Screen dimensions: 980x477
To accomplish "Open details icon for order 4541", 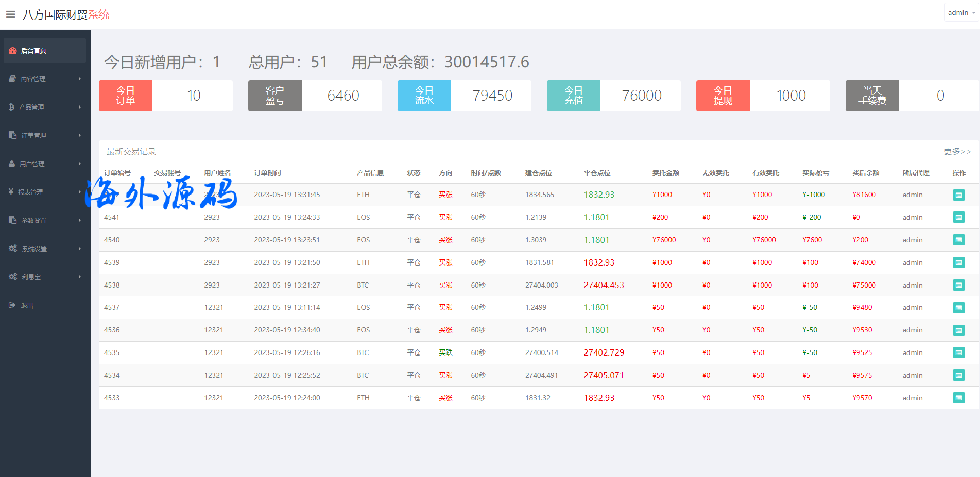I will point(958,218).
